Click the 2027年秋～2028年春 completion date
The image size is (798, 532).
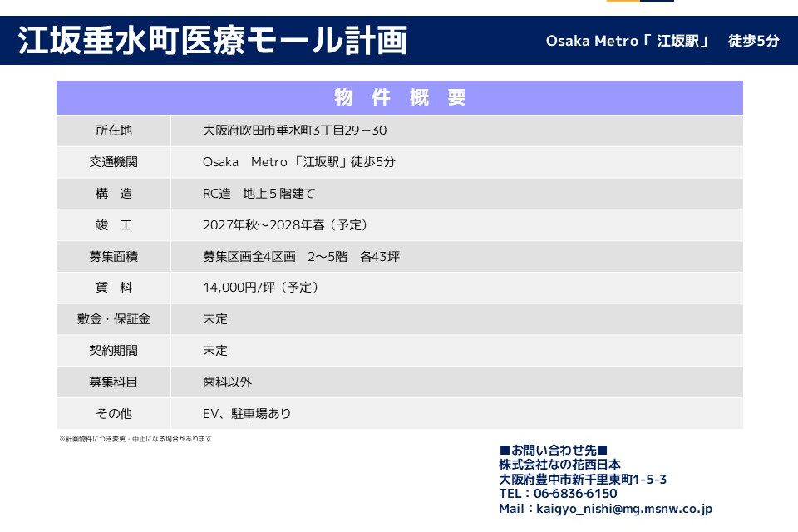(x=285, y=225)
